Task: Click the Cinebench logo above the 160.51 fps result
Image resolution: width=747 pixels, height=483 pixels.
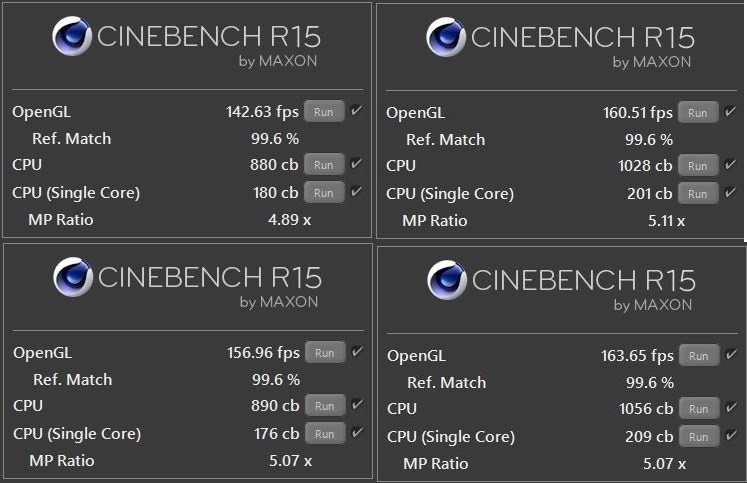Action: tap(446, 38)
